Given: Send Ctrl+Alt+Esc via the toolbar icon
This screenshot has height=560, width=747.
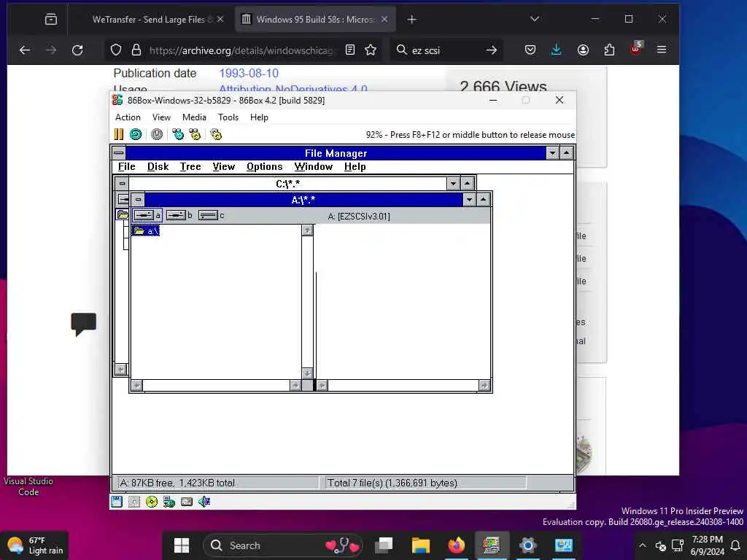Looking at the screenshot, I should [195, 134].
